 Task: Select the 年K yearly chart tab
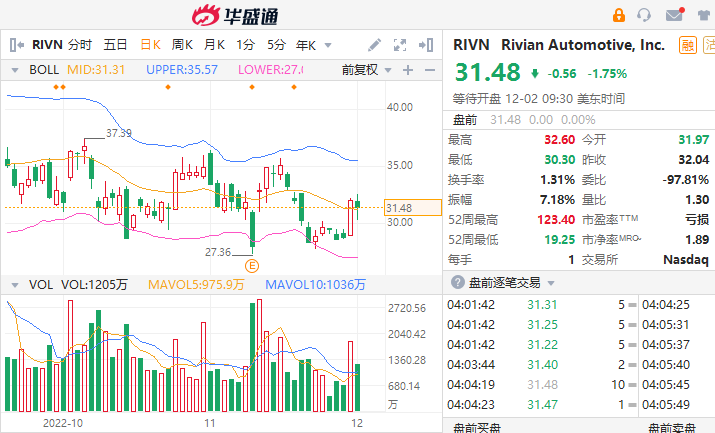[306, 45]
